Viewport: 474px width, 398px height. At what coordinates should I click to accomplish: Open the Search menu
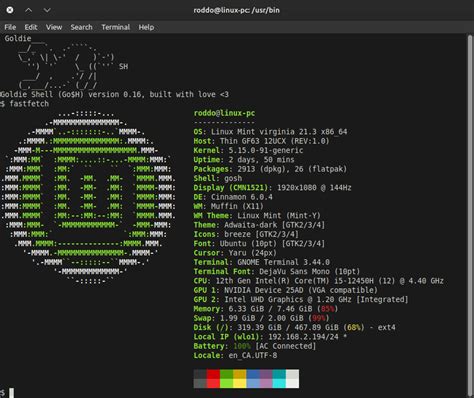(81, 27)
